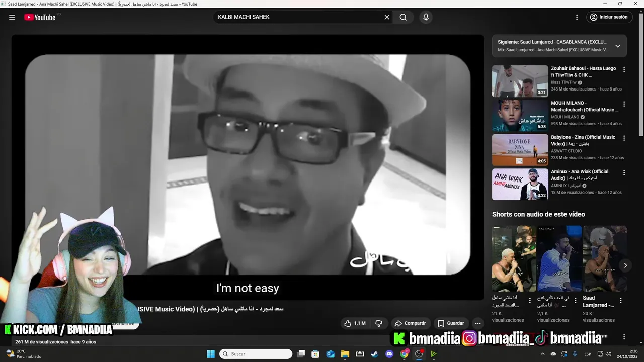Open options for the Saad Lamjarred Short
644x362 pixels.
pyautogui.click(x=621, y=301)
